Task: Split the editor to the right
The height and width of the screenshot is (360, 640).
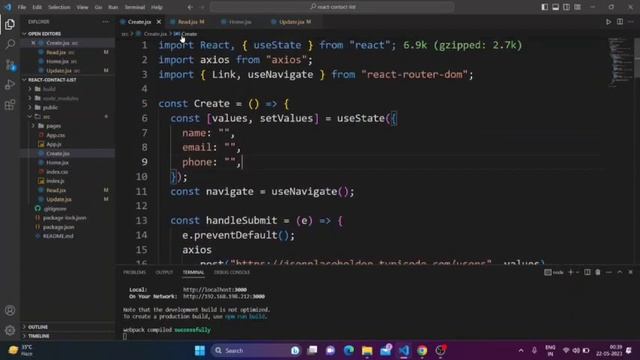Action: pyautogui.click(x=620, y=22)
